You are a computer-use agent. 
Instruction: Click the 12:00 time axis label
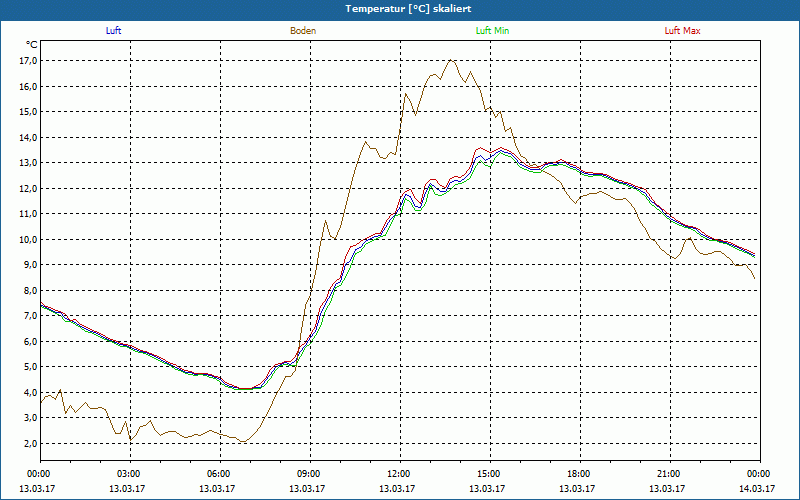[401, 474]
